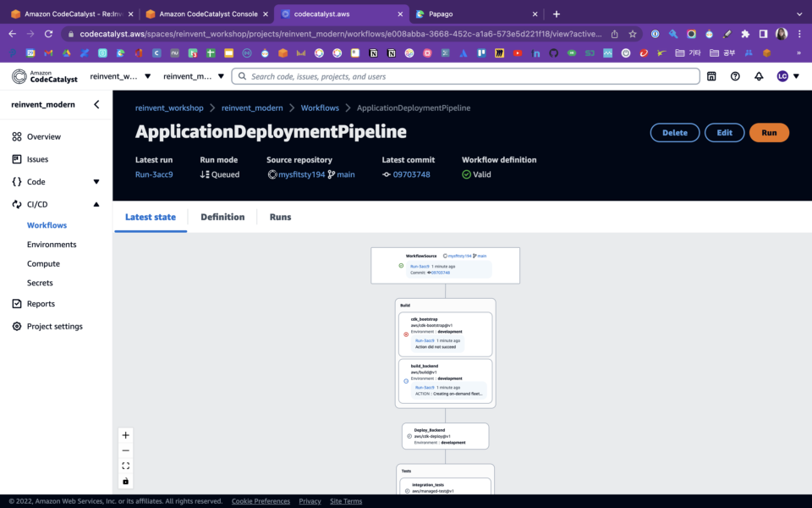Screen dimensions: 812x508
Task: Fit the workflow diagram to screen
Action: (125, 465)
